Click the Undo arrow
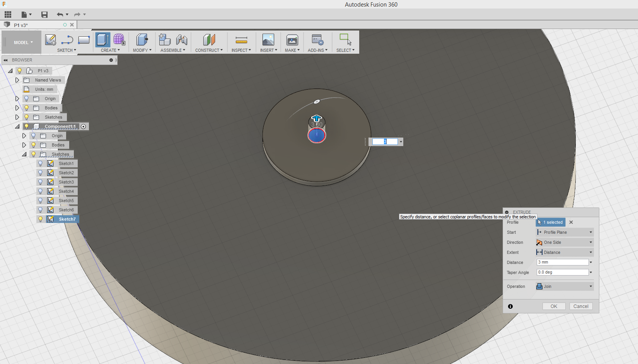 [x=60, y=15]
